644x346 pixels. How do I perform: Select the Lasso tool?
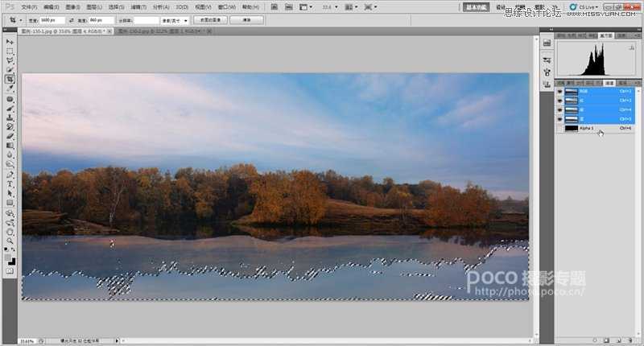10,60
